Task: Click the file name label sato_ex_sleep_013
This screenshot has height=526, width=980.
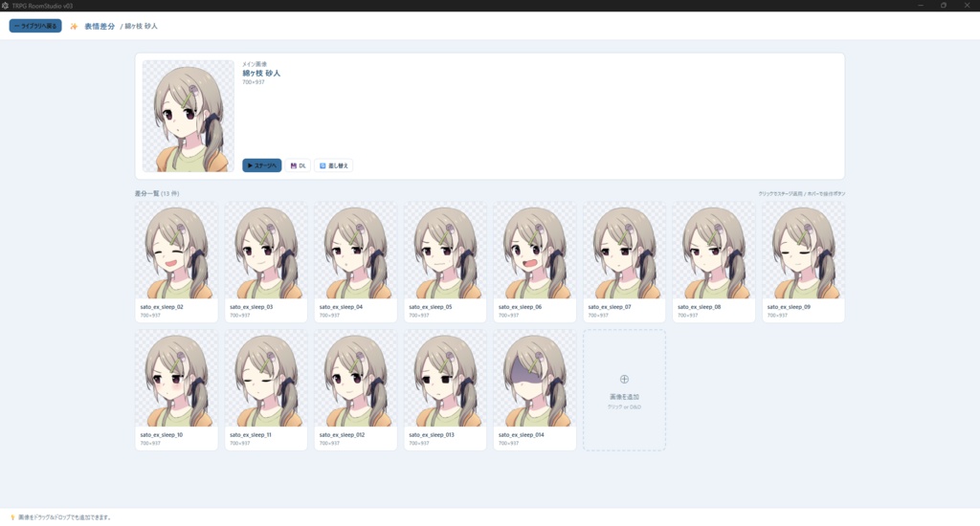Action: pyautogui.click(x=432, y=435)
